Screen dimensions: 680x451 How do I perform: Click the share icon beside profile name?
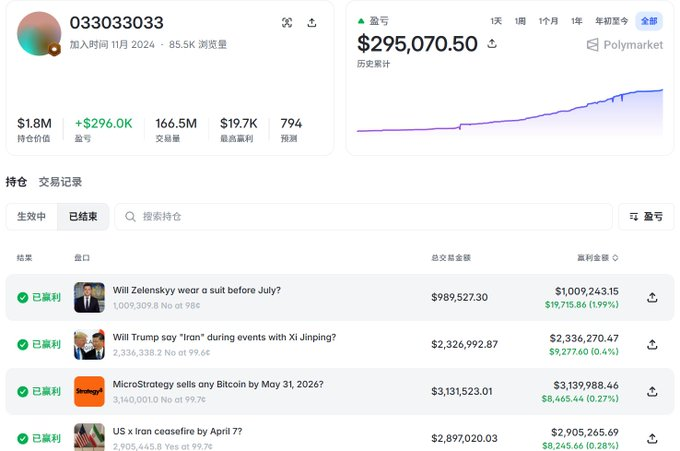[x=312, y=23]
